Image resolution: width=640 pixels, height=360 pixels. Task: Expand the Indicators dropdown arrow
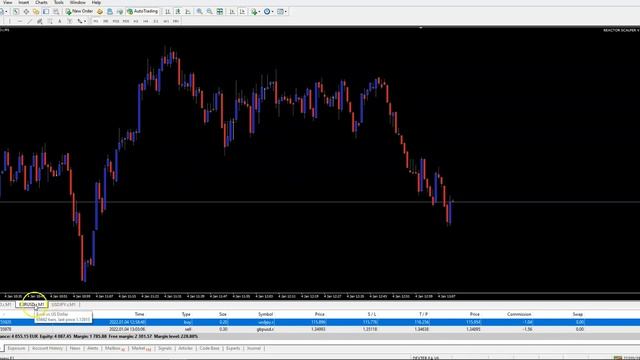tap(259, 11)
